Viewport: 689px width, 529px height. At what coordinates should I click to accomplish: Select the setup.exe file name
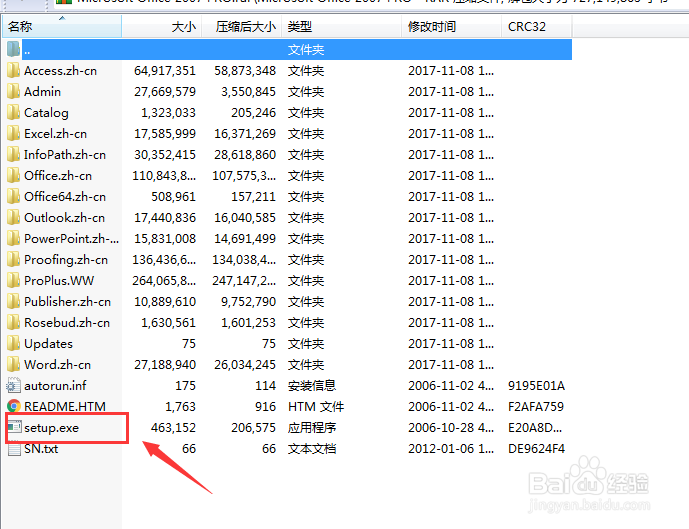click(51, 428)
